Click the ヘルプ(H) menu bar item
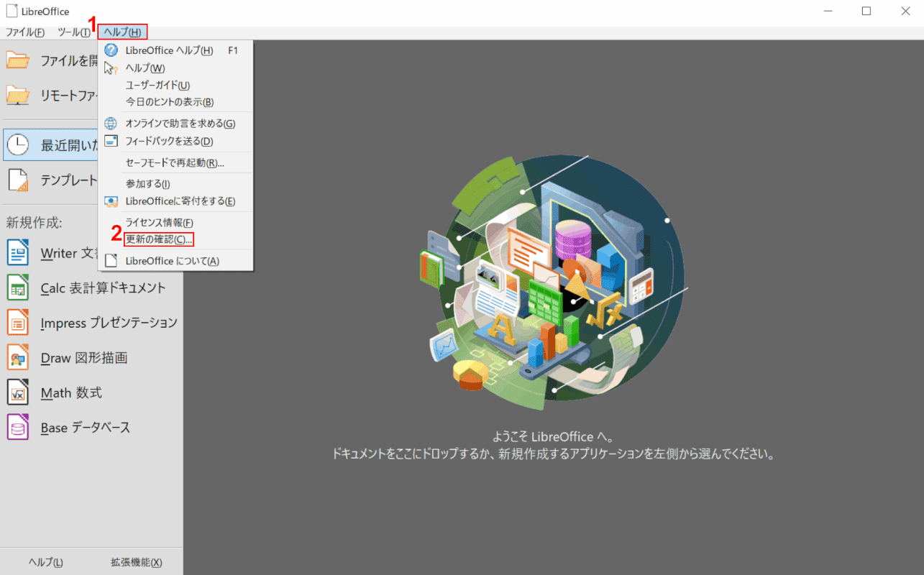The height and width of the screenshot is (575, 924). [122, 32]
